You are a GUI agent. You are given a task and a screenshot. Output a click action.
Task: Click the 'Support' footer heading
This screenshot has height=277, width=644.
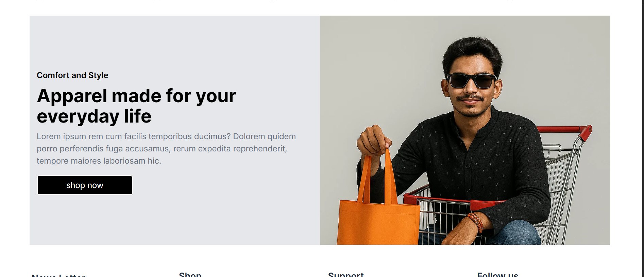click(346, 274)
